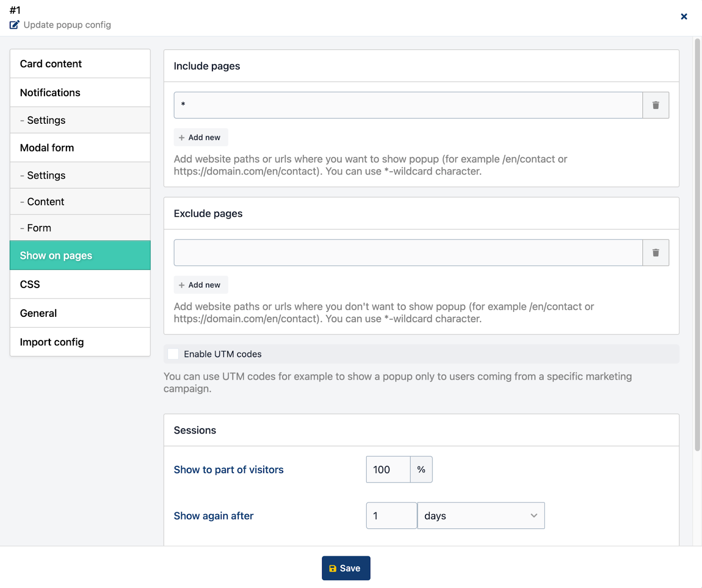The image size is (702, 588).
Task: Delete the Include pages entry with trash icon
Action: pyautogui.click(x=655, y=105)
